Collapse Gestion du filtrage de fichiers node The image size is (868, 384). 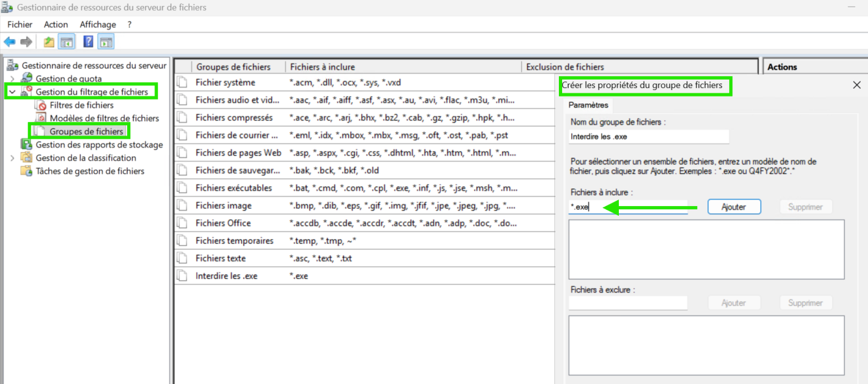pos(12,92)
